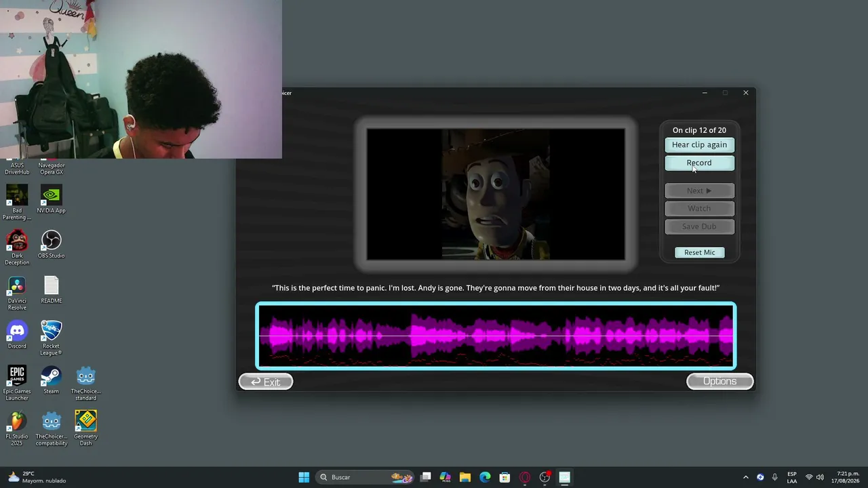Select the README file on desktop
The width and height of the screenshot is (868, 488).
point(52,290)
